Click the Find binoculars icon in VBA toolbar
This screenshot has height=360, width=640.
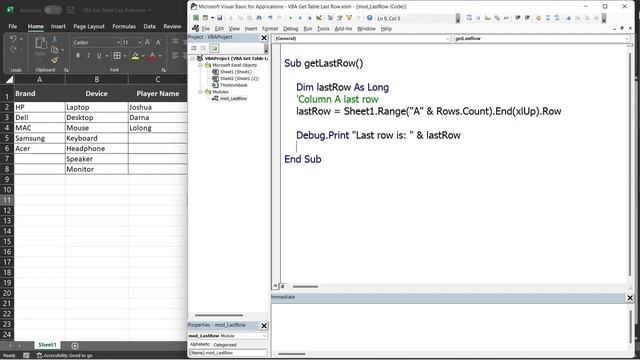[259, 18]
